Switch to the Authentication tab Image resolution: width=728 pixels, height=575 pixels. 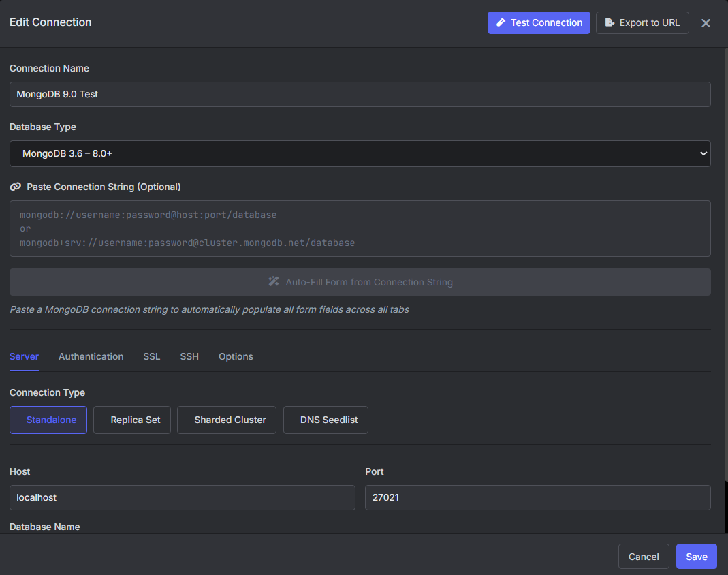pyautogui.click(x=91, y=357)
